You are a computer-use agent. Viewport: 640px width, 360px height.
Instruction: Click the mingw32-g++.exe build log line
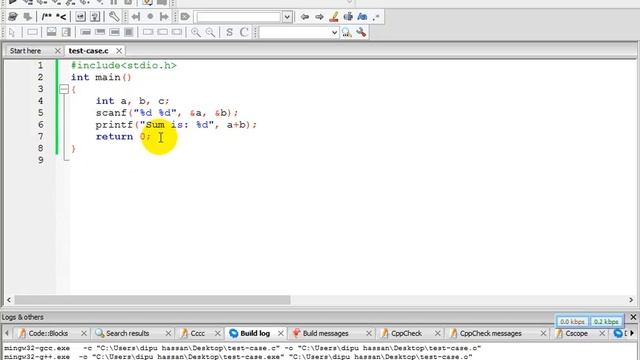[238, 357]
